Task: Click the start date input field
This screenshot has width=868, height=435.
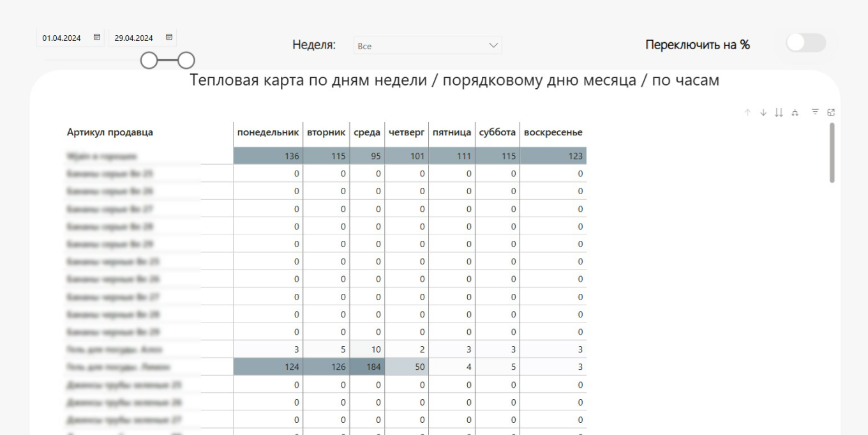Action: click(61, 37)
